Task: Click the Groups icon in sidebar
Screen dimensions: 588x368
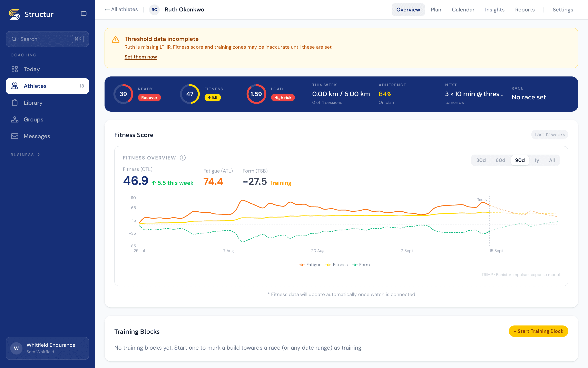Action: coord(14,120)
